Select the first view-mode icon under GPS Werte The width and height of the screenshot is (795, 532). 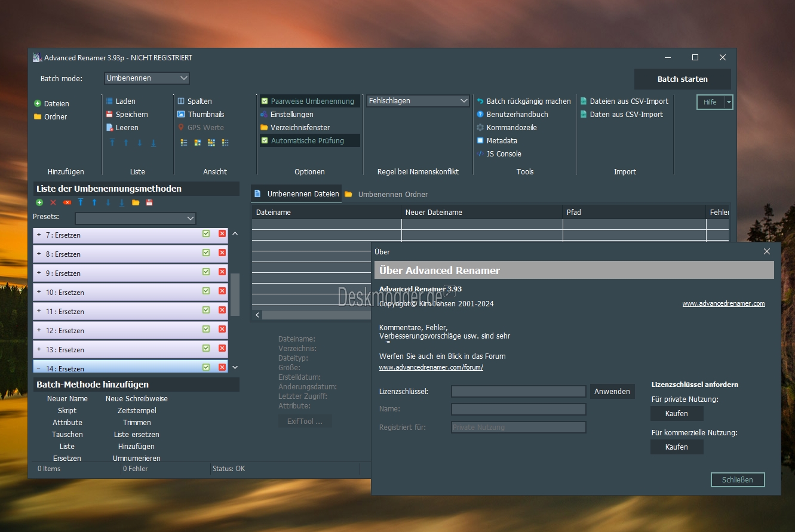(x=184, y=143)
